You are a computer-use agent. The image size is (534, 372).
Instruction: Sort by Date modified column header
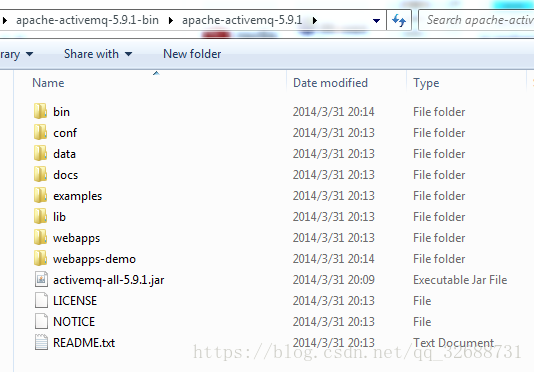330,83
